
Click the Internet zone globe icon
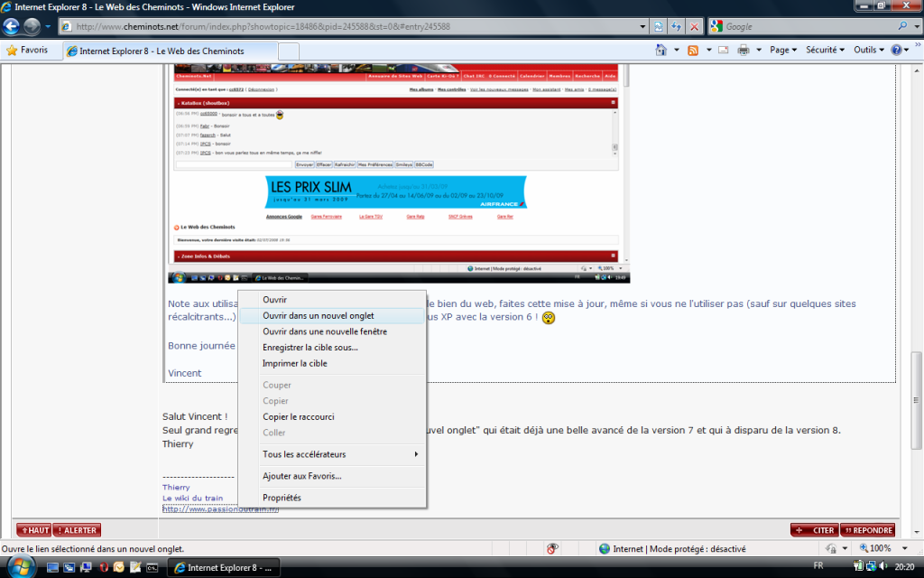point(604,549)
